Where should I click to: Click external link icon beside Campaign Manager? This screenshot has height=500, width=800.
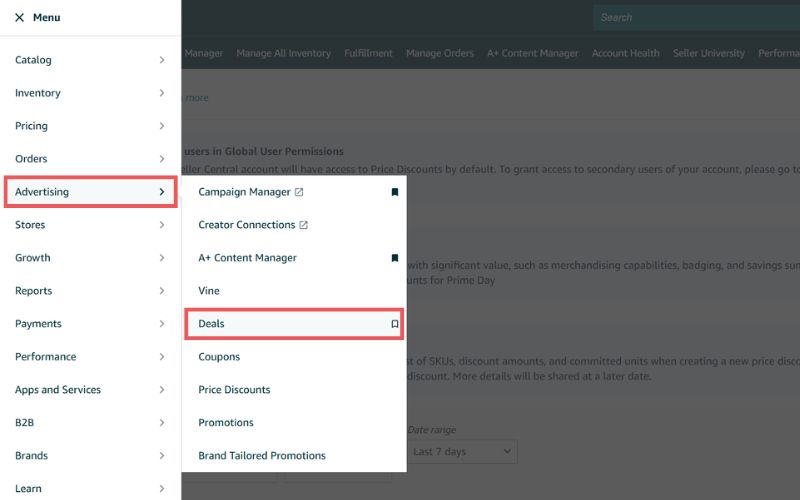pyautogui.click(x=299, y=192)
